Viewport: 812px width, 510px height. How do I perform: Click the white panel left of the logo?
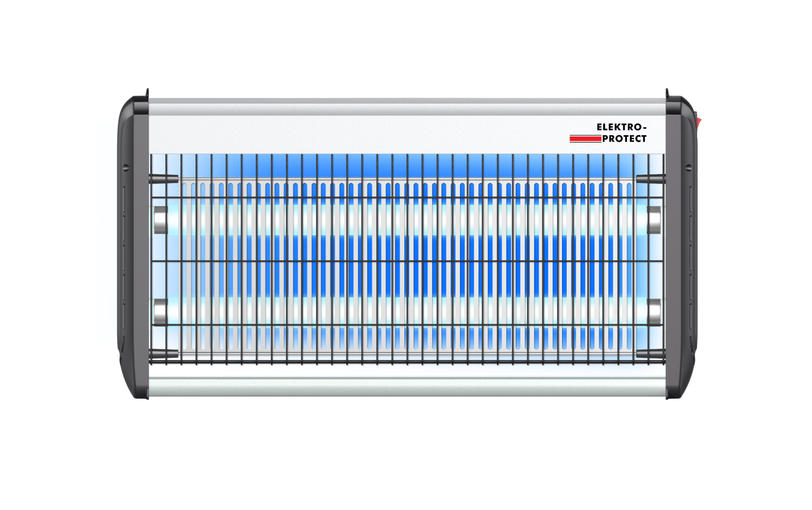click(x=348, y=134)
